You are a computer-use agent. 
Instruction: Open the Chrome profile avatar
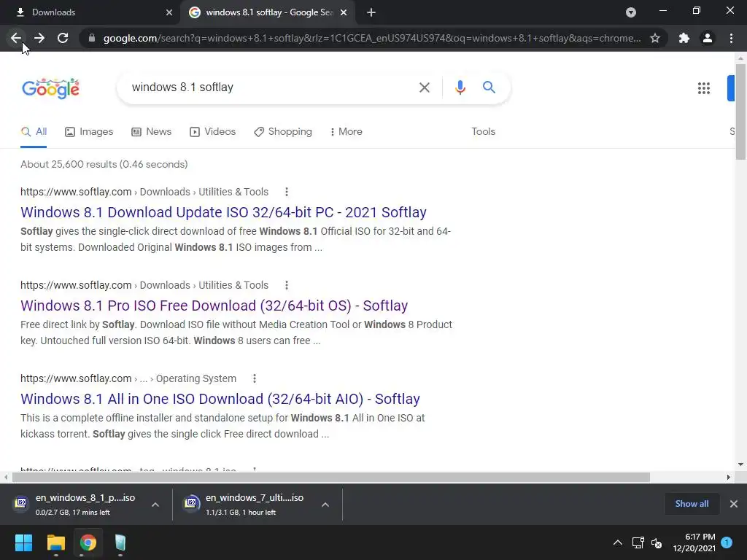[x=708, y=38]
